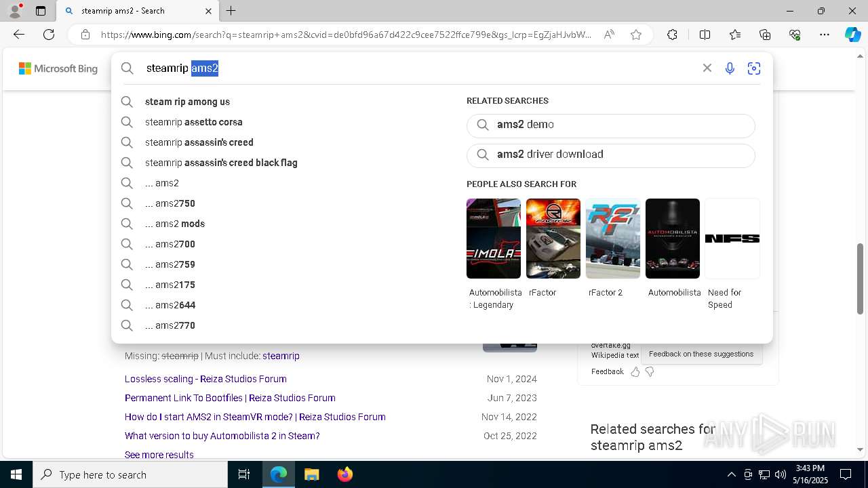Close the steamrip ams2 tab
868x488 pixels.
(x=208, y=11)
